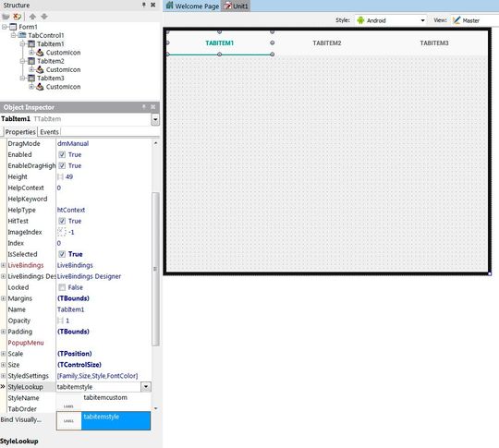499x448 pixels.
Task: Click the ImageIndex value -1
Action: pos(71,232)
